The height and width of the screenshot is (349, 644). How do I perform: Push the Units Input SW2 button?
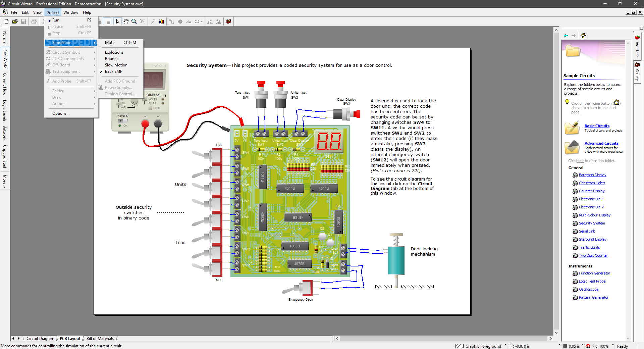[280, 94]
